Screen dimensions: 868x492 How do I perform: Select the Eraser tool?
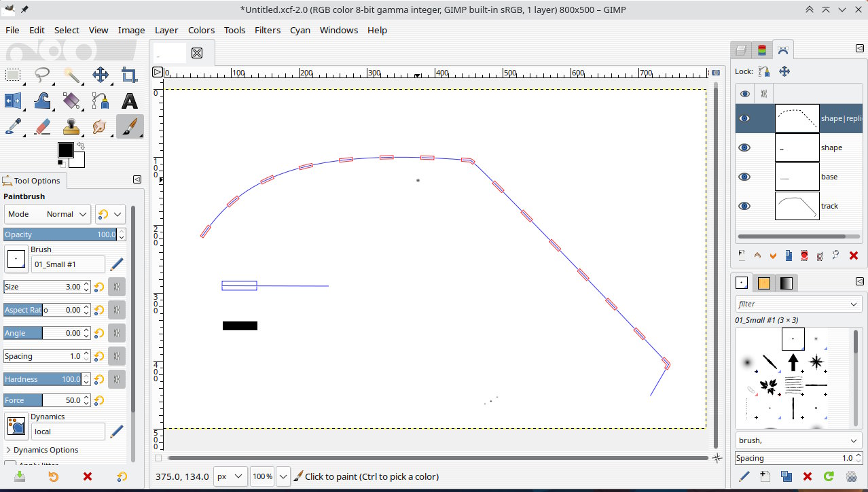(x=42, y=127)
